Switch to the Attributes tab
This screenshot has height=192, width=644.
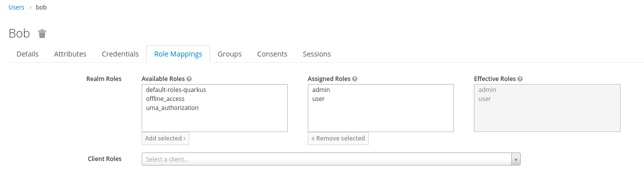pyautogui.click(x=70, y=54)
